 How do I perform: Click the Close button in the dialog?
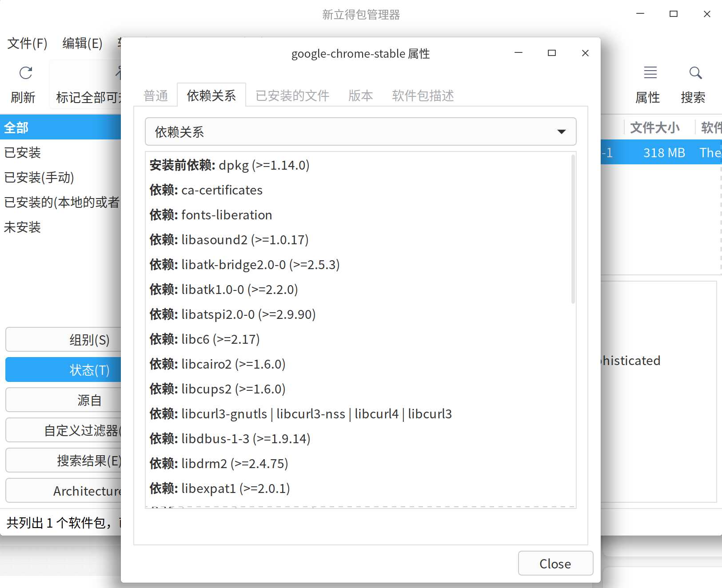coord(555,563)
